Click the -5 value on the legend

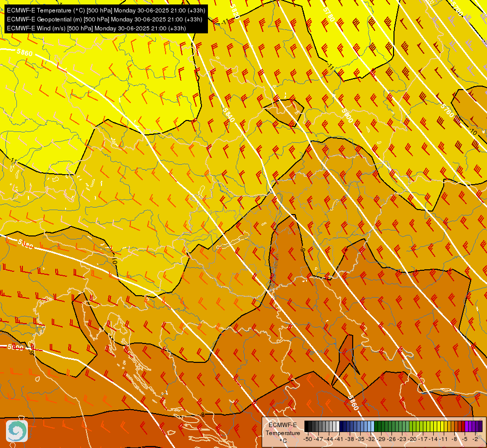(465, 439)
